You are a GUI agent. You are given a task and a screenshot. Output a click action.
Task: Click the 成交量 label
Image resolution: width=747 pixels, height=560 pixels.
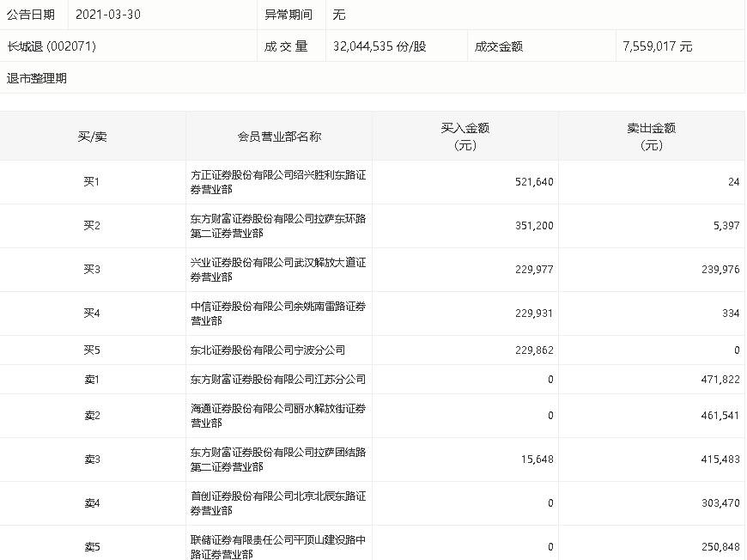pyautogui.click(x=286, y=46)
